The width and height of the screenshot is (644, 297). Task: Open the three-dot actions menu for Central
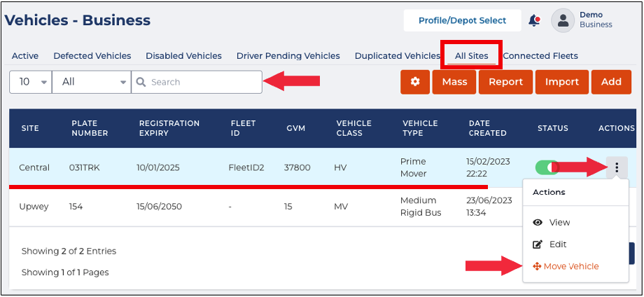click(617, 167)
